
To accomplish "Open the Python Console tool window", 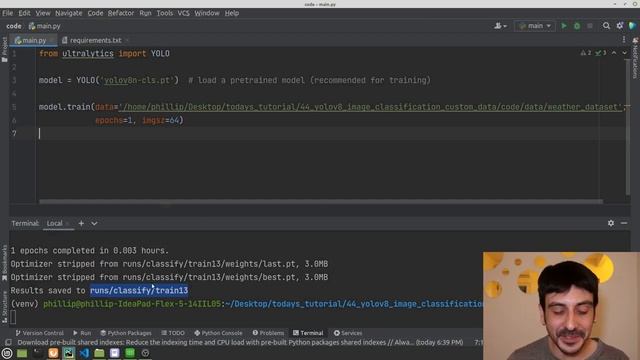I will pos(218,333).
